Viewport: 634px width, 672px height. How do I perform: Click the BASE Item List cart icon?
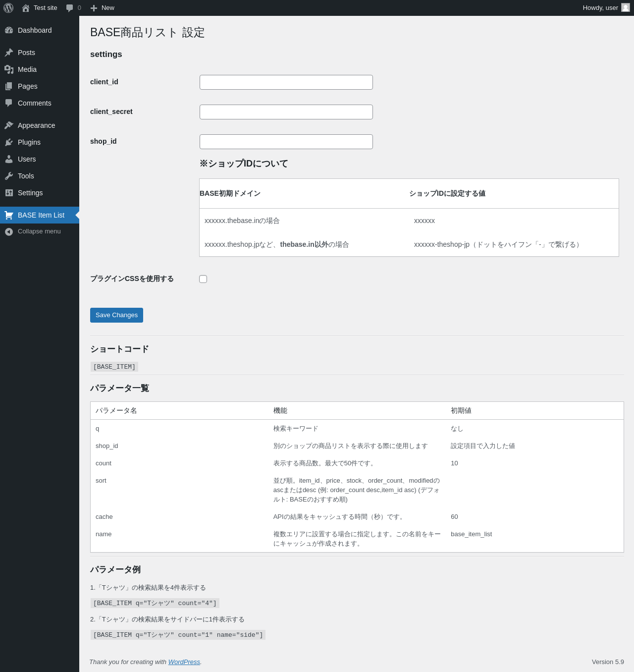point(9,215)
